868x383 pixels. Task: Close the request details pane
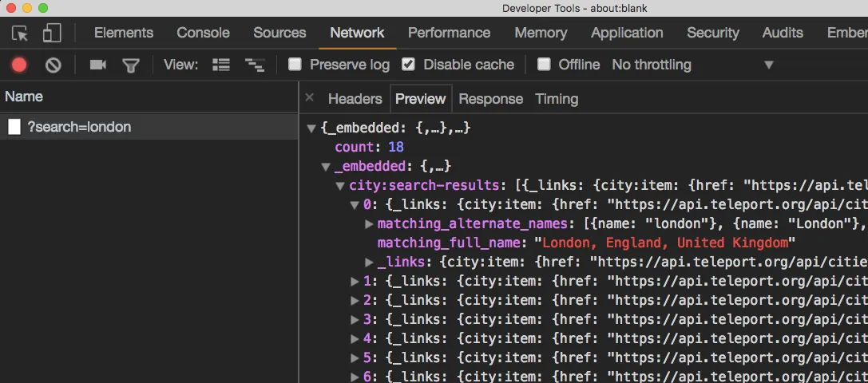pyautogui.click(x=310, y=98)
